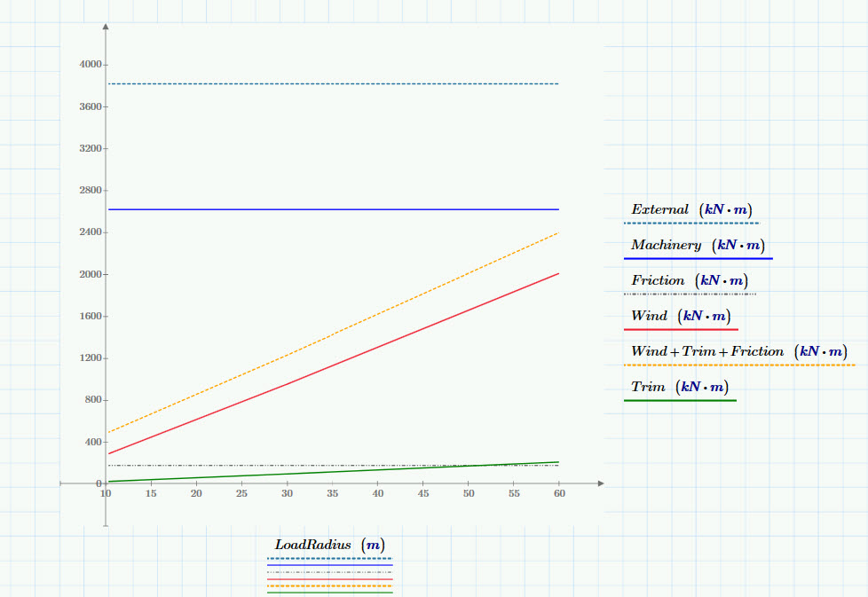Image resolution: width=868 pixels, height=597 pixels.
Task: Click the 50 tick label on x-axis
Action: [x=469, y=493]
